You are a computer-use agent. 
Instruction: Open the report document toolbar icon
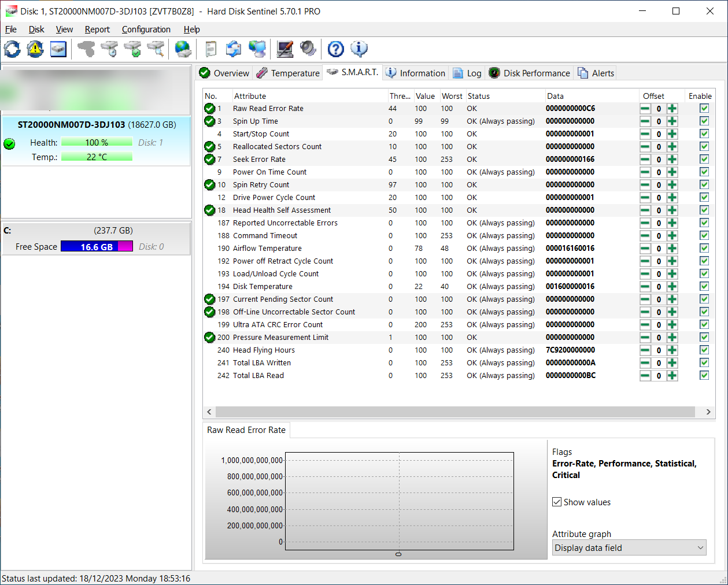(x=211, y=49)
